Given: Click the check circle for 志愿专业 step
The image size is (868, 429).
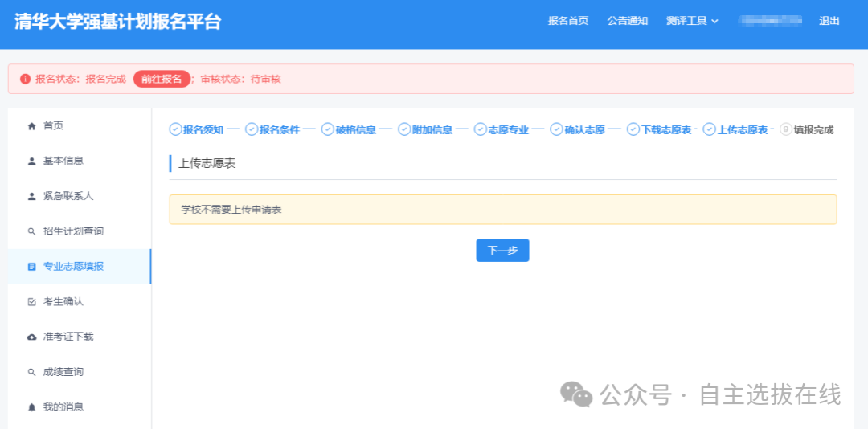Looking at the screenshot, I should 481,129.
